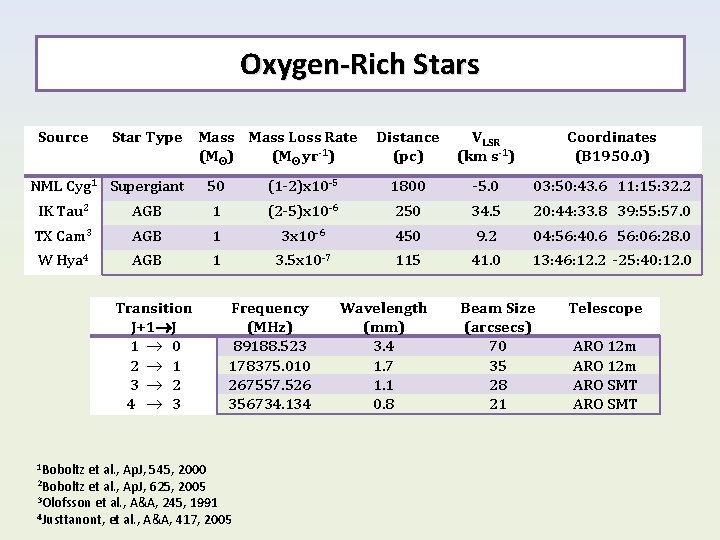Screen dimensions: 720x540
Task: Click the beam size value '35'
Action: point(498,366)
